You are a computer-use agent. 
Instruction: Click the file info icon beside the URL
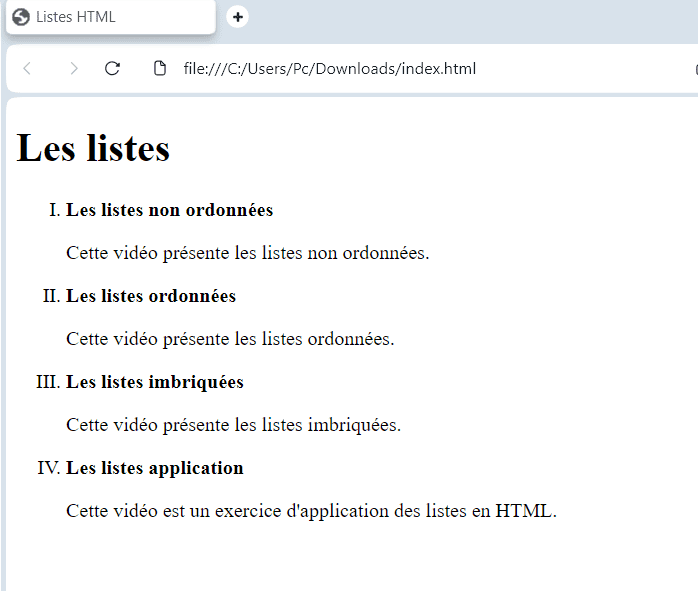pyautogui.click(x=159, y=69)
